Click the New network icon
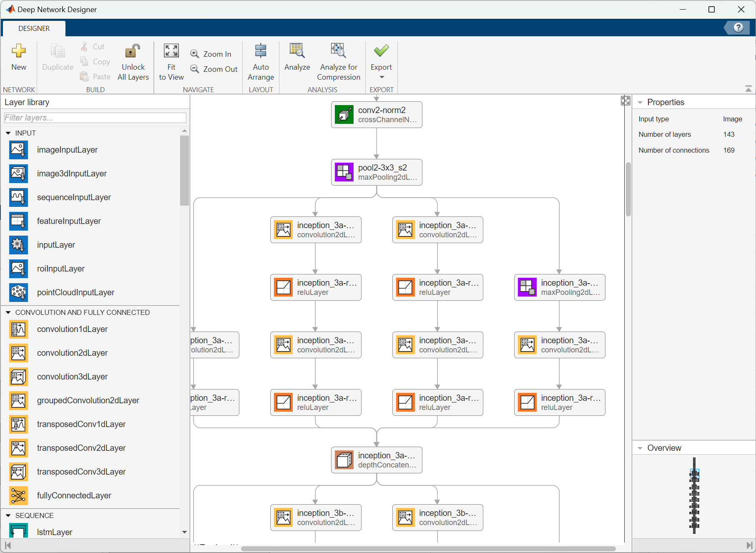The height and width of the screenshot is (553, 756). pos(19,51)
